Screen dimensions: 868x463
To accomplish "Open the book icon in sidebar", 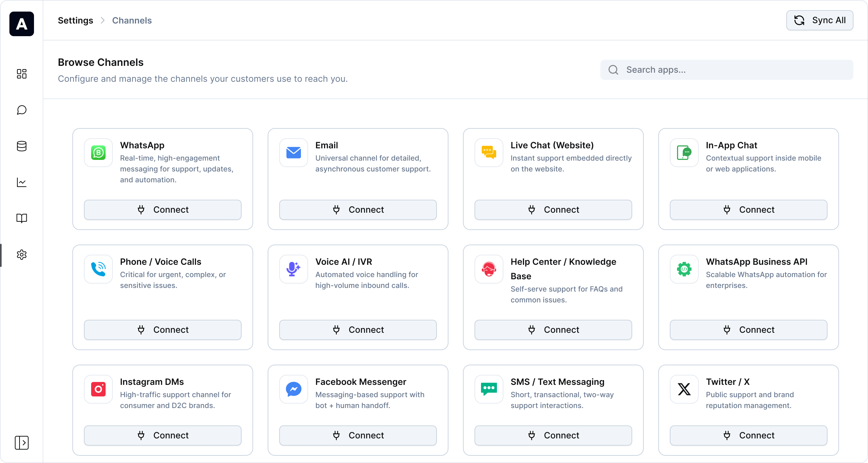I will [x=22, y=218].
